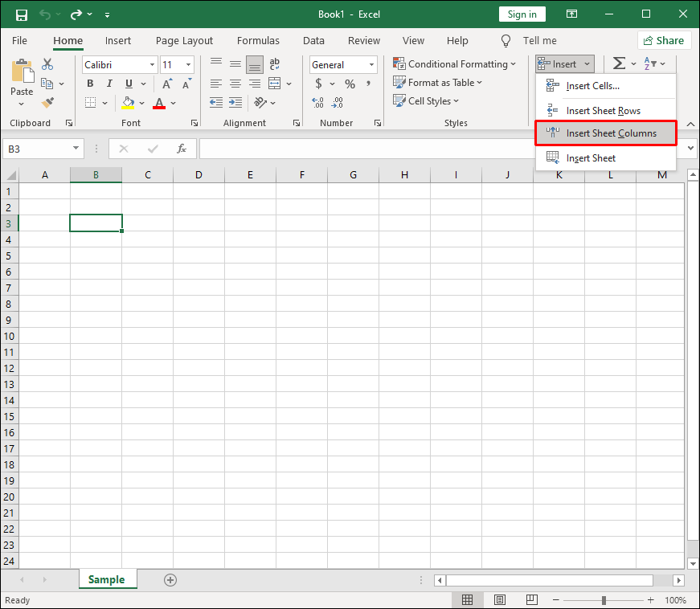Toggle Underline formatting
Screen dimensions: 700x609
[x=129, y=84]
